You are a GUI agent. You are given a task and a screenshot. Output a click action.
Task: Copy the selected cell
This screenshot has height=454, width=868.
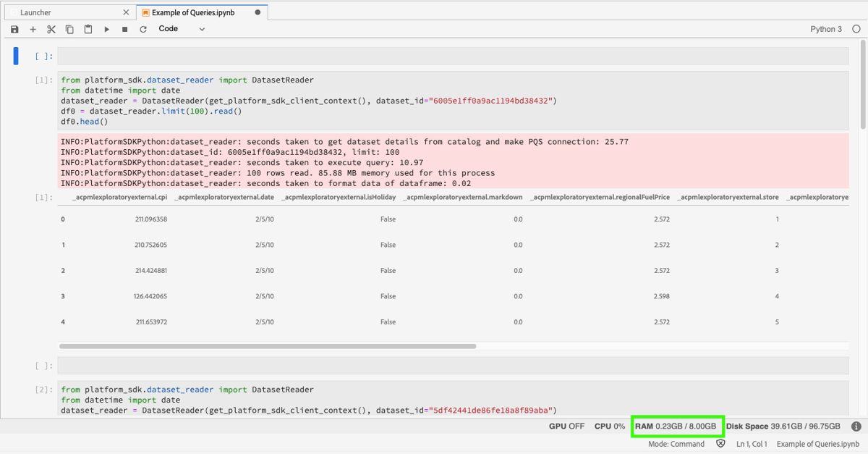tap(69, 29)
